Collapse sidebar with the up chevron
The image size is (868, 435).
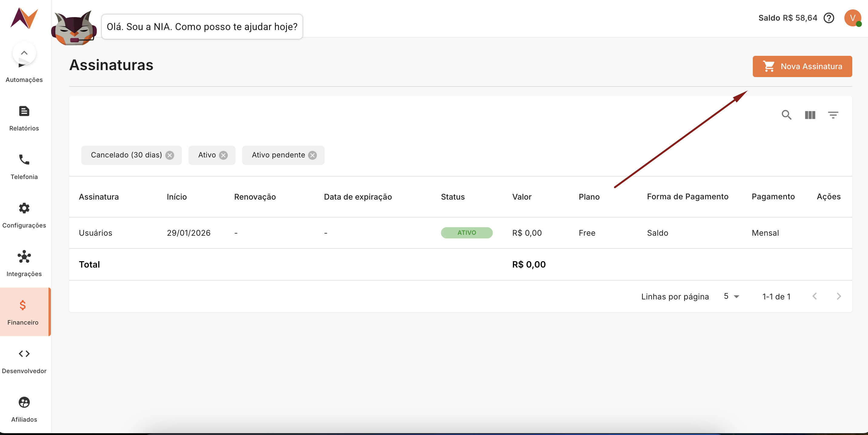24,53
